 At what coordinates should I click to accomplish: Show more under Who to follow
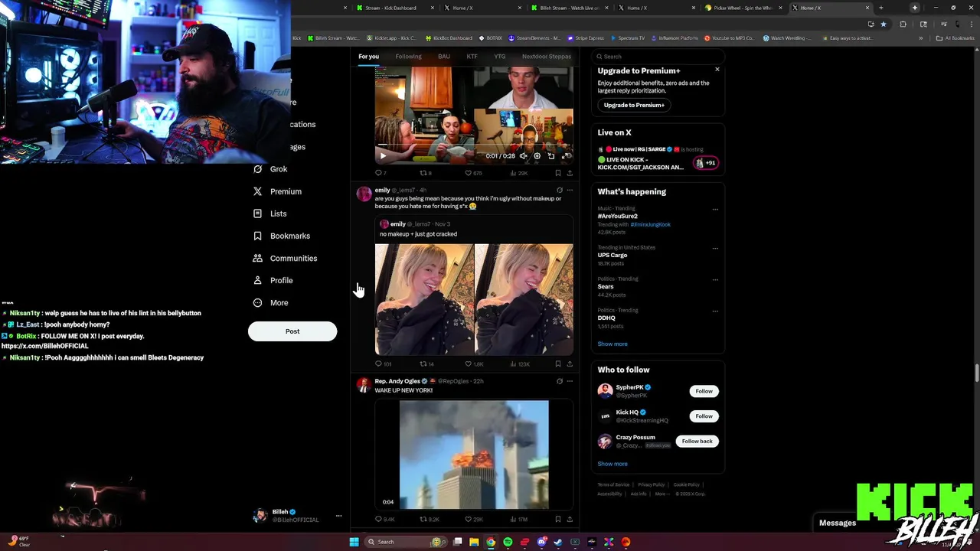(612, 464)
